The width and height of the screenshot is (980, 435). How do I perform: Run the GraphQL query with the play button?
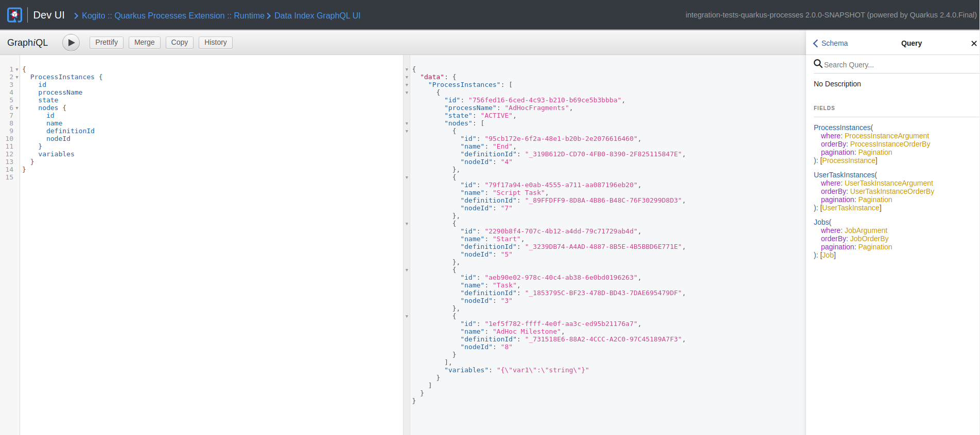pos(71,43)
